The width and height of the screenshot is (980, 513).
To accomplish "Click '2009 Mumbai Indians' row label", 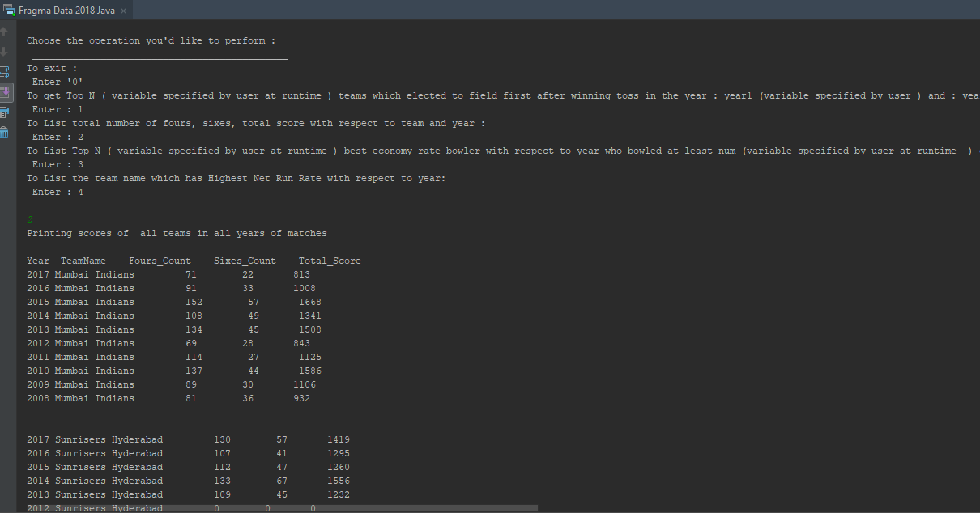I will 80,384.
